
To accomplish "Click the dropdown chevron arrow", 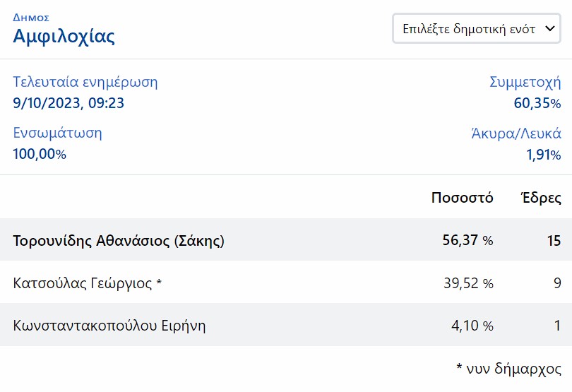I will tap(549, 28).
